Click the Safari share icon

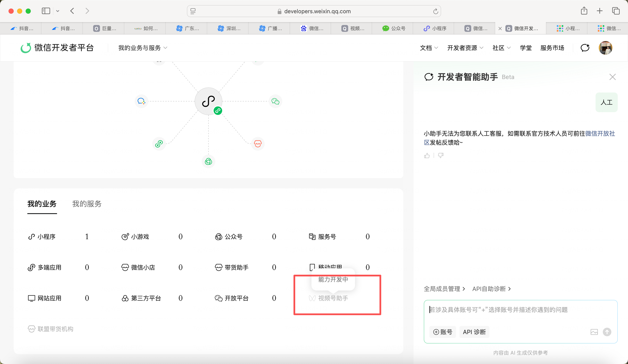(x=584, y=11)
